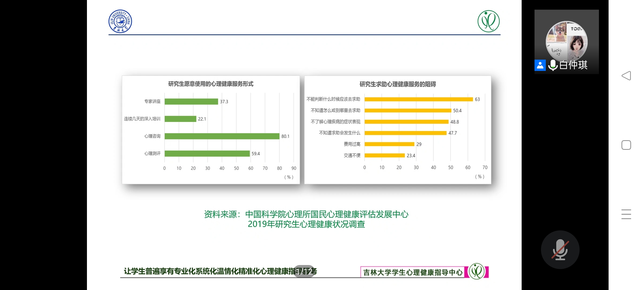Select the yellow 费用过高 29 bar
644x290 pixels.
click(x=389, y=144)
